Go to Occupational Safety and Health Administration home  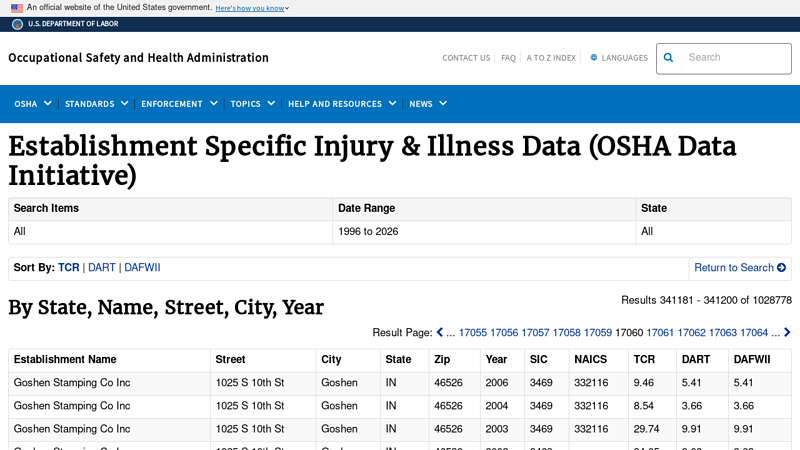(138, 58)
